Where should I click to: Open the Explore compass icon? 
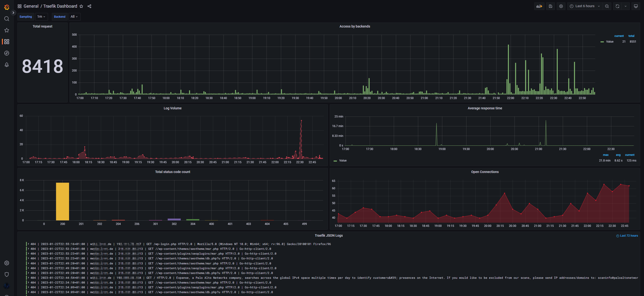7,53
